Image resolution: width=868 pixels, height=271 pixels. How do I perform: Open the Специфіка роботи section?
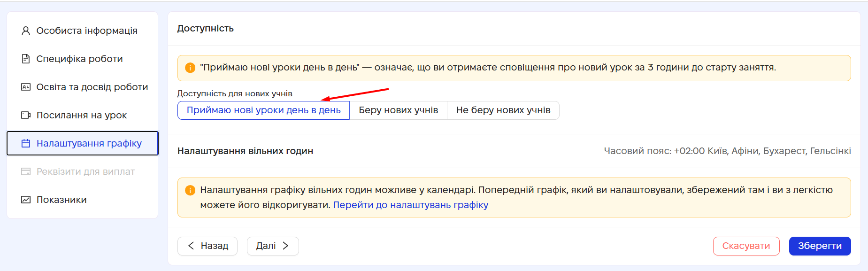coord(79,59)
